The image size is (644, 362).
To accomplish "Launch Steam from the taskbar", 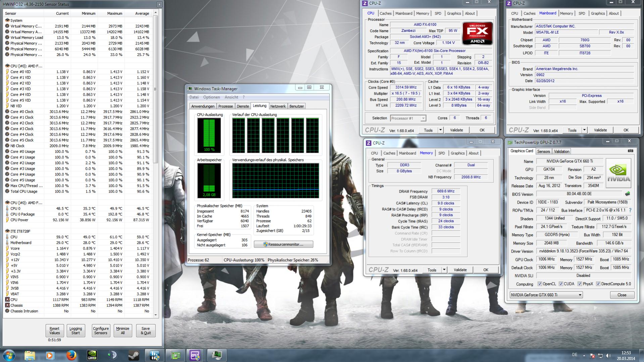I will pyautogui.click(x=134, y=355).
